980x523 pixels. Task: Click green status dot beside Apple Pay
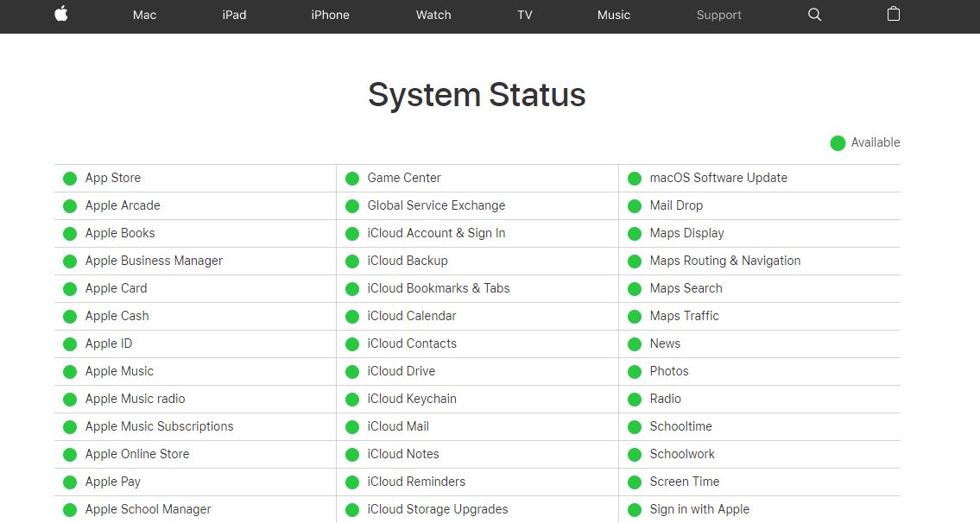point(70,482)
